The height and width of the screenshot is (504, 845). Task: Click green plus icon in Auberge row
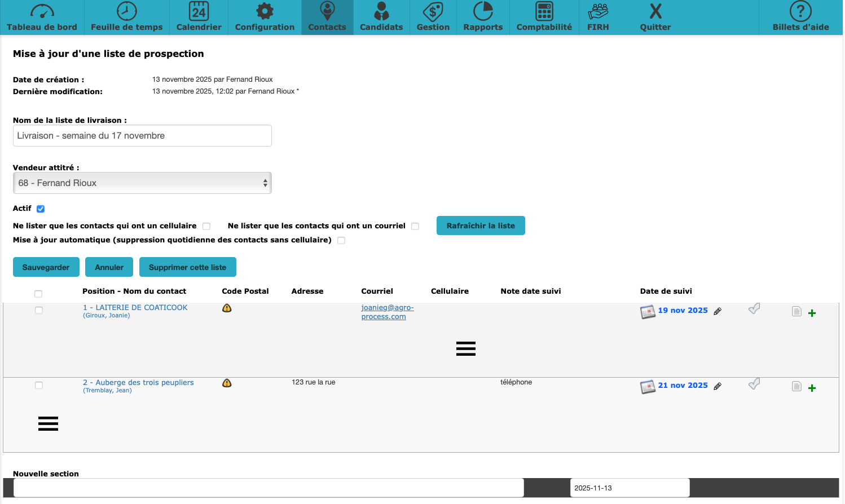[x=812, y=388]
